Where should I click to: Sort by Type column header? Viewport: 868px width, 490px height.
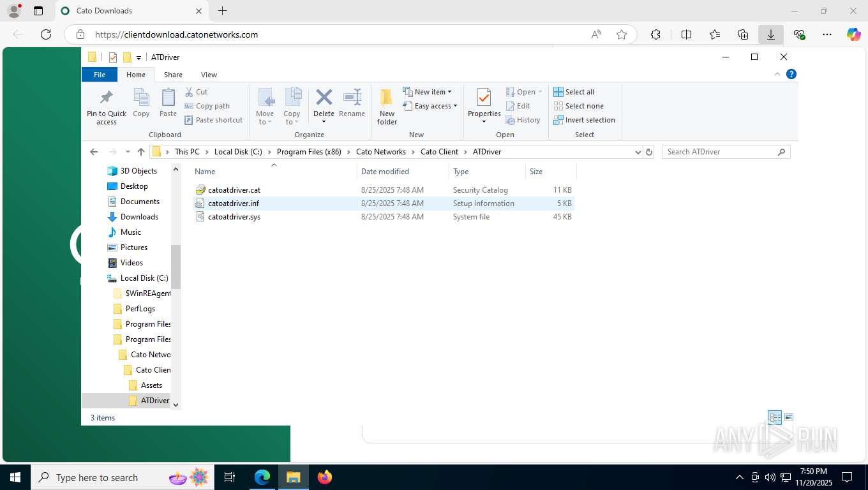click(487, 172)
